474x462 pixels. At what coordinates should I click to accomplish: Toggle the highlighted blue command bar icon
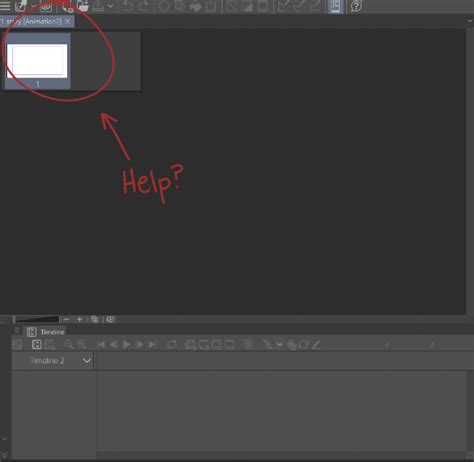point(336,6)
